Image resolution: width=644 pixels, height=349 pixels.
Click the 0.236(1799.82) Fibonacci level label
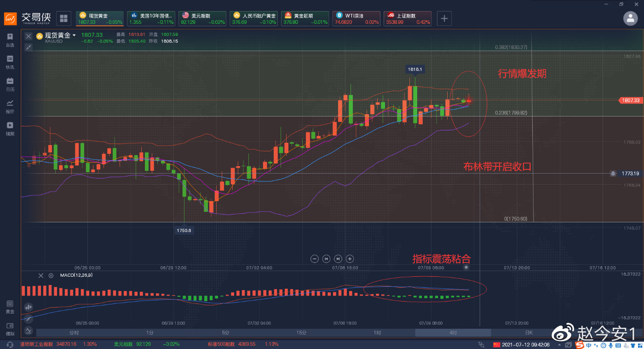(x=511, y=112)
